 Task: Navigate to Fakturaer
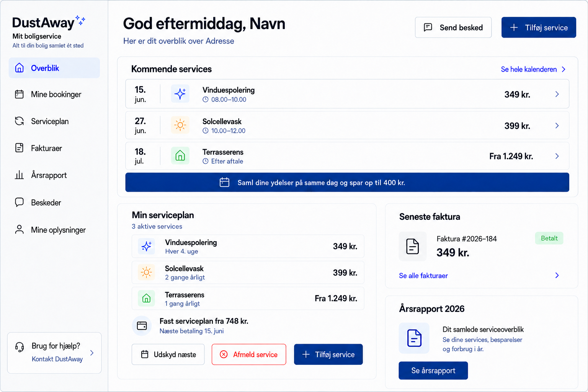[x=54, y=148]
